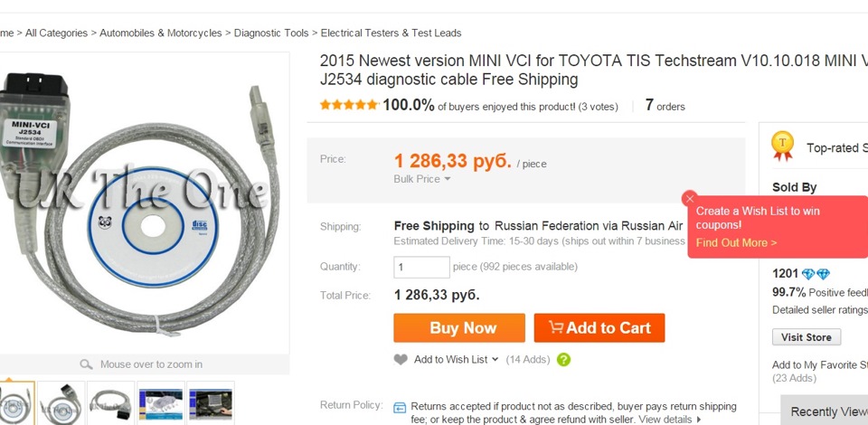Click the Visit Store button
Viewport: 868px width, 425px height.
[x=807, y=337]
